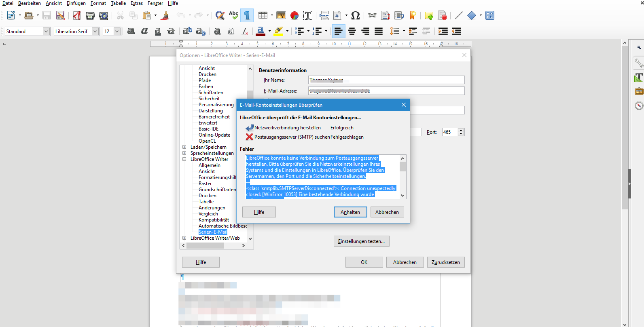Open the Format menu

pos(98,3)
